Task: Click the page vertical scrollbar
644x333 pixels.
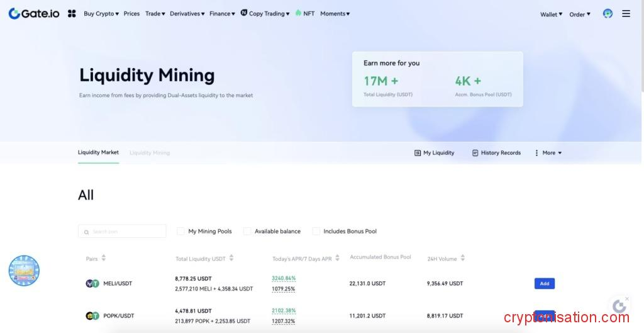Action: click(642, 45)
